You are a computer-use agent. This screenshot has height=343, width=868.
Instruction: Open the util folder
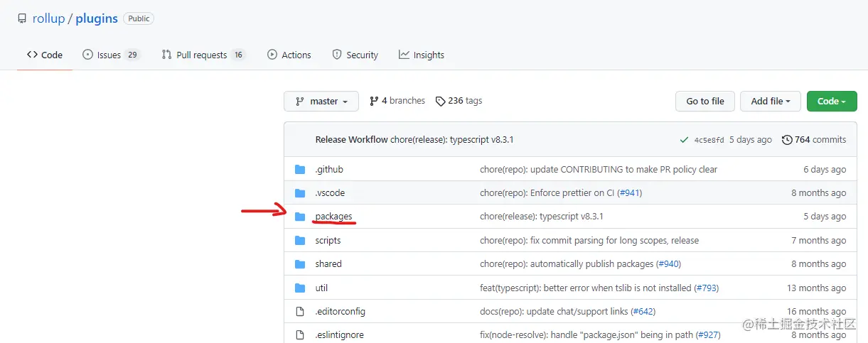coord(321,288)
